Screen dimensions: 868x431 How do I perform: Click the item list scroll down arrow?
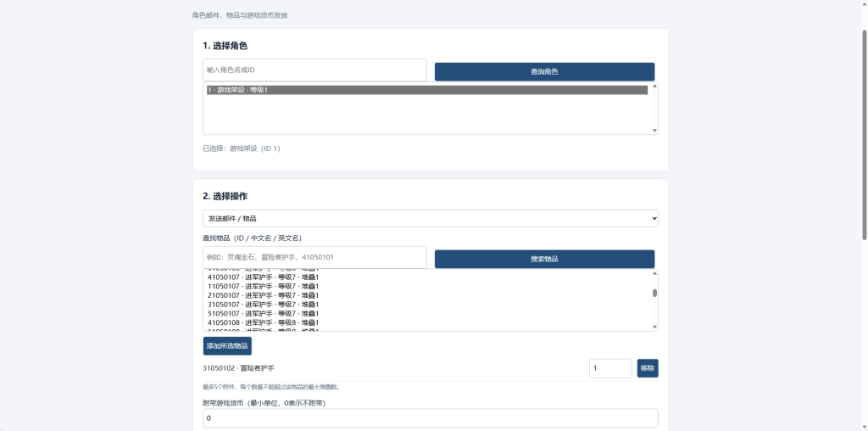pos(655,327)
